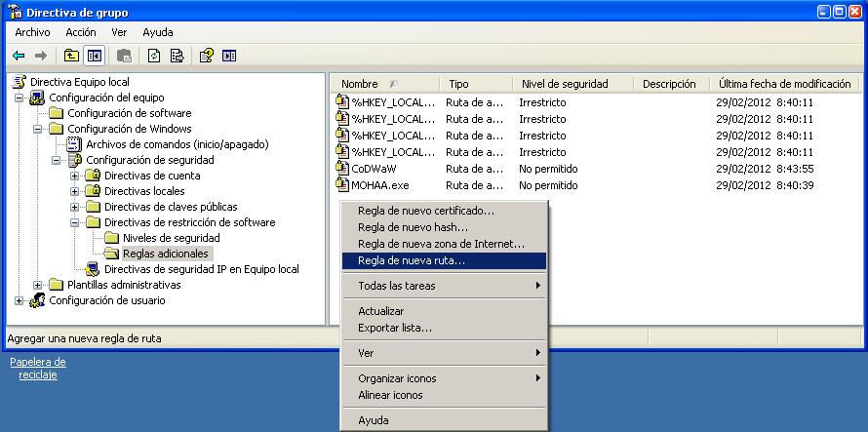Collapse the Configuración de Windows node

coord(38,129)
